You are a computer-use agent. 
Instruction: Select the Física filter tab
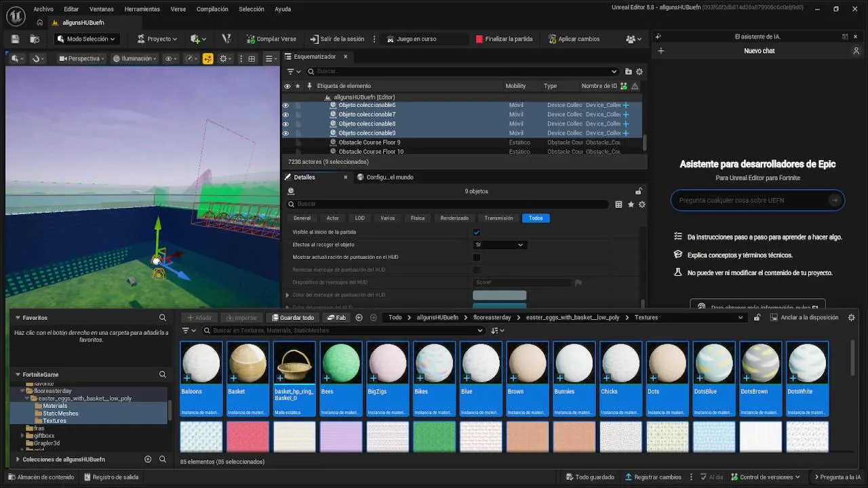click(418, 218)
